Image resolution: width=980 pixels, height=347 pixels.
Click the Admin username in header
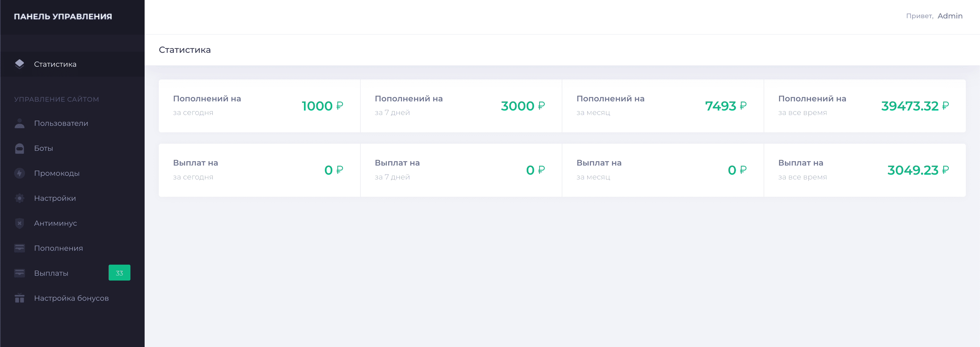(950, 16)
